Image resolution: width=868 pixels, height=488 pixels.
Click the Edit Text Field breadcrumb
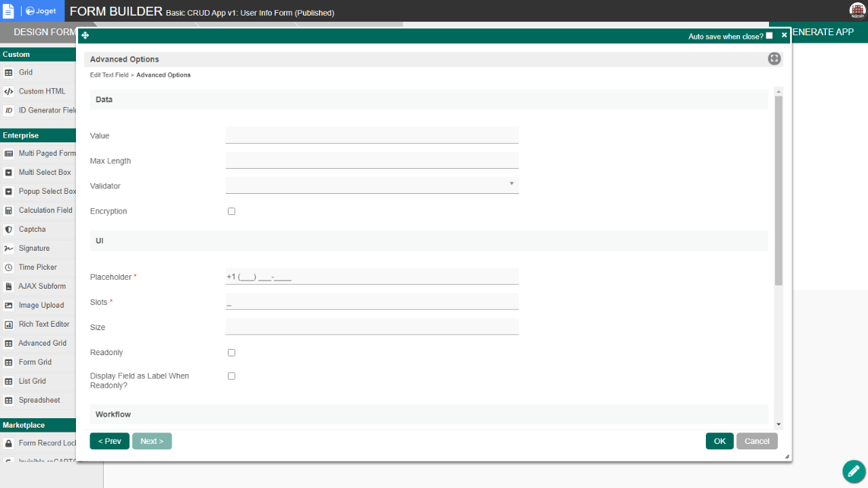pos(108,75)
